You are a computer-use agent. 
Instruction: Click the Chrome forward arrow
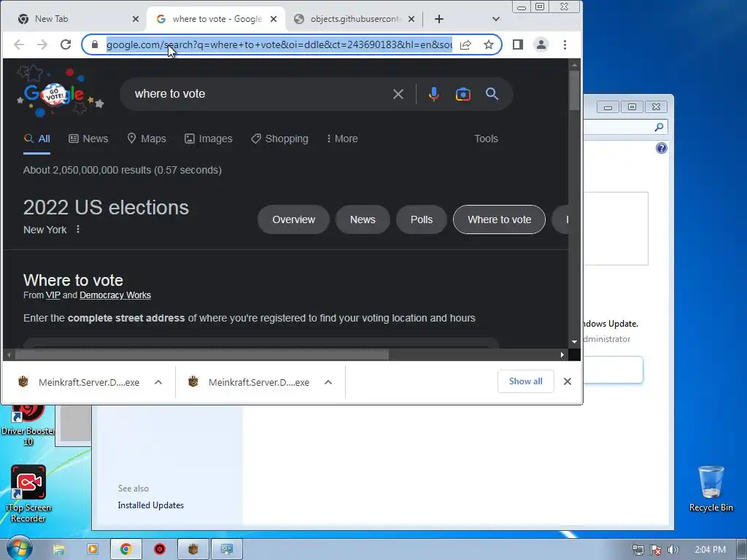click(x=42, y=44)
